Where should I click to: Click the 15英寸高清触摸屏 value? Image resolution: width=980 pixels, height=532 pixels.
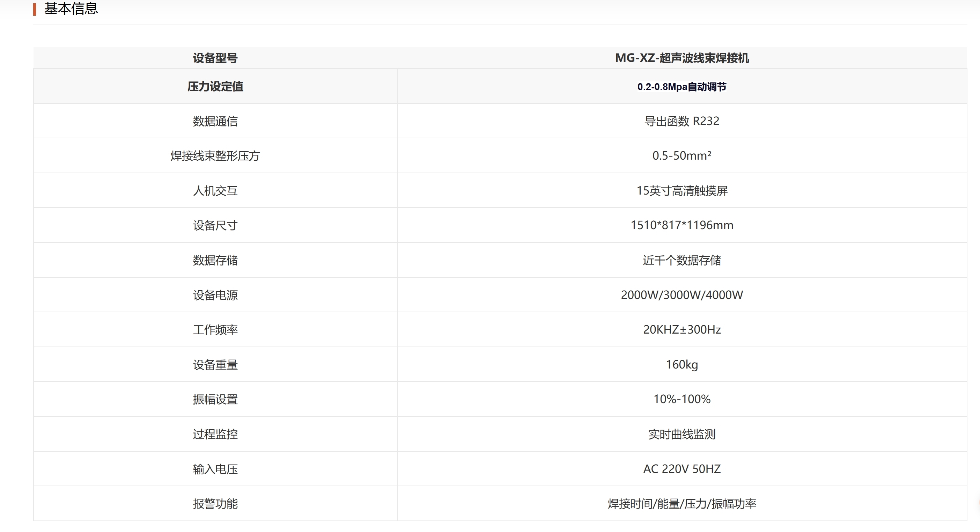[x=682, y=191]
